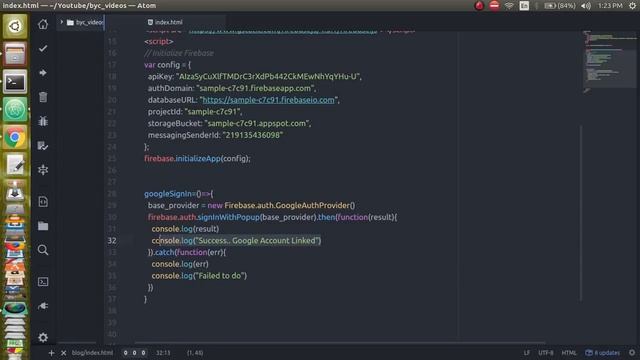Change line ending via LF indicator
Image resolution: width=640 pixels, height=360 pixels.
click(x=527, y=353)
